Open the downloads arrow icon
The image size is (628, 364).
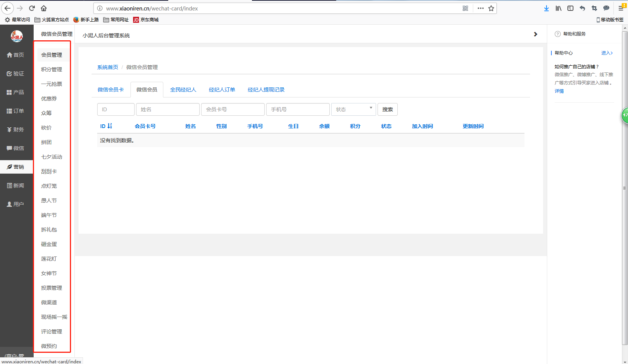(x=546, y=8)
